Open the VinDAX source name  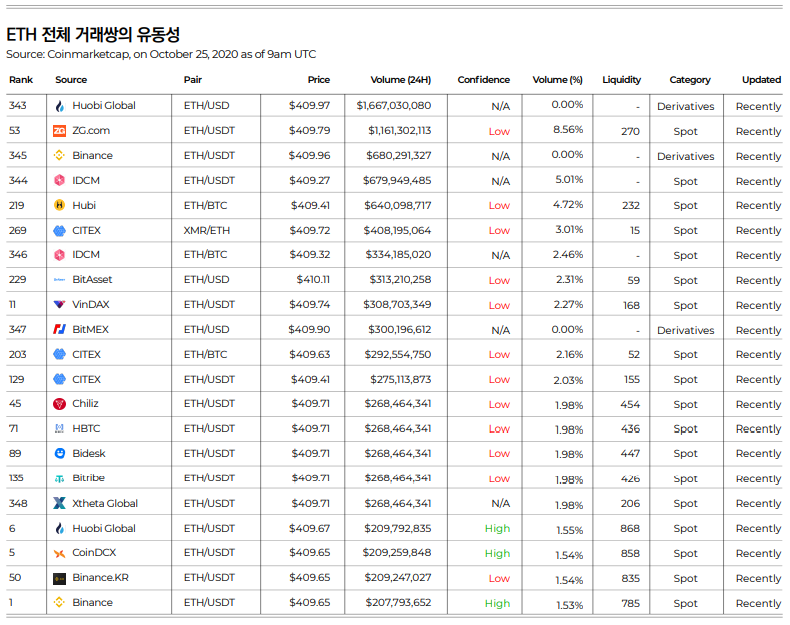pos(91,305)
